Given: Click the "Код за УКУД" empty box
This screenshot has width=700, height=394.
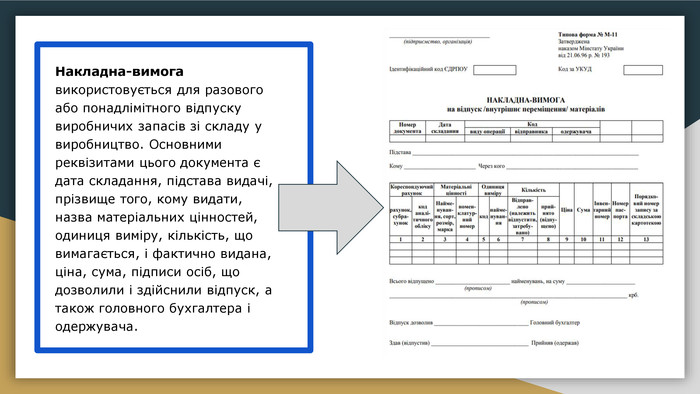Looking at the screenshot, I should tap(643, 70).
